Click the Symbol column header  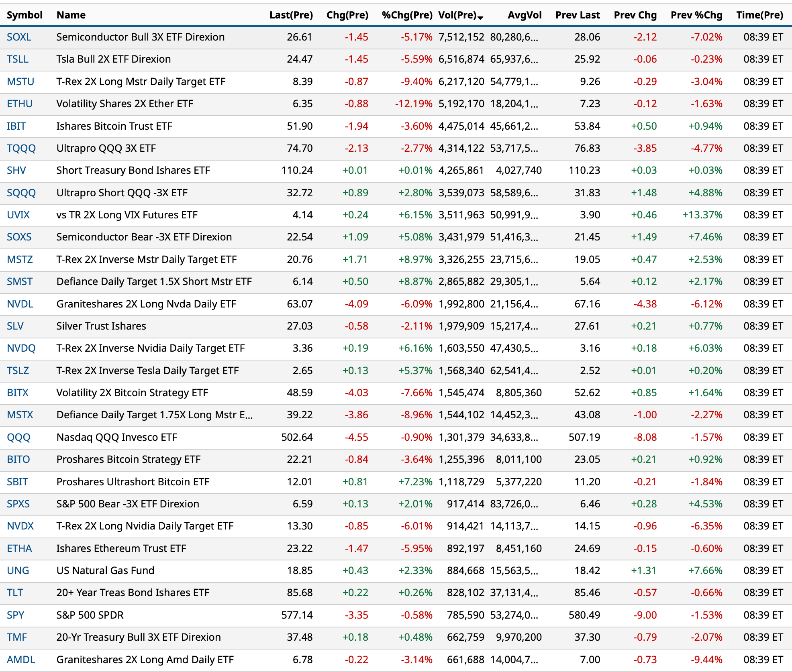(x=24, y=15)
